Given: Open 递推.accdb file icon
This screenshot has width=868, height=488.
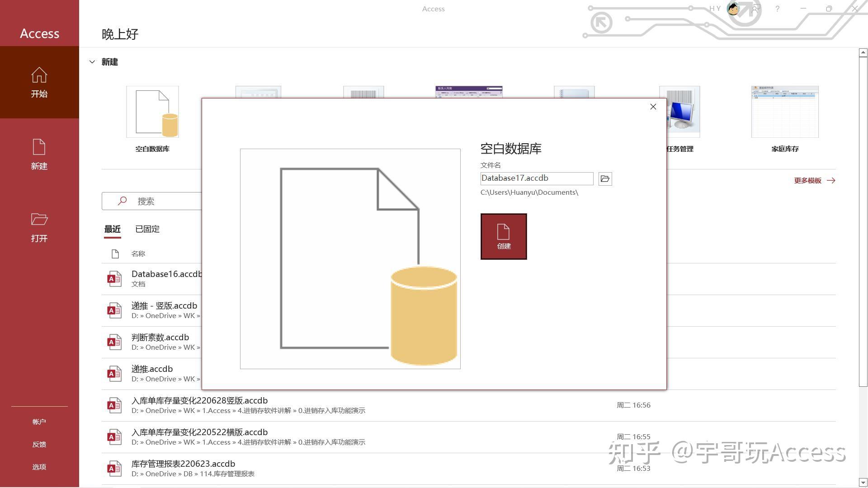Looking at the screenshot, I should pos(114,374).
